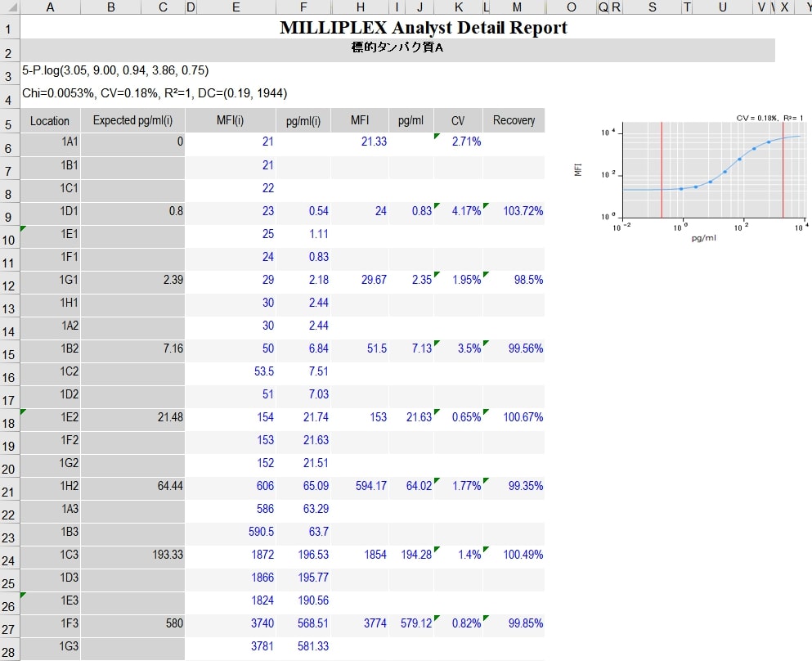The image size is (812, 661).
Task: Click the location cell 1H2
Action: [x=50, y=486]
